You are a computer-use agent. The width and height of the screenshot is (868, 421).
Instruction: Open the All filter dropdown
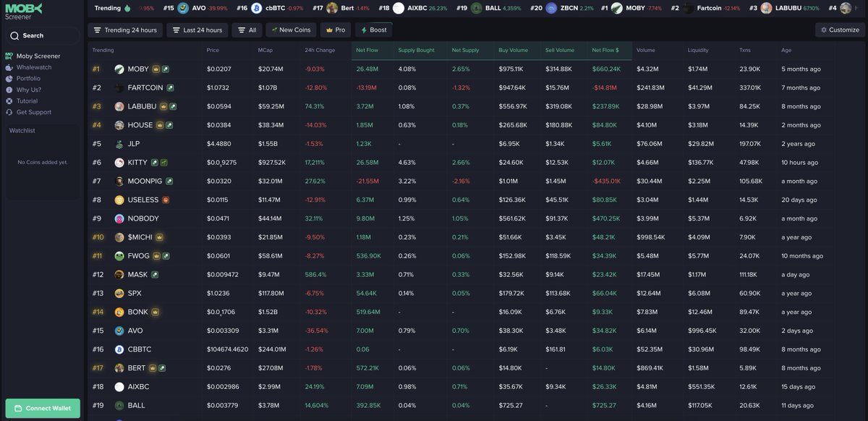[247, 30]
